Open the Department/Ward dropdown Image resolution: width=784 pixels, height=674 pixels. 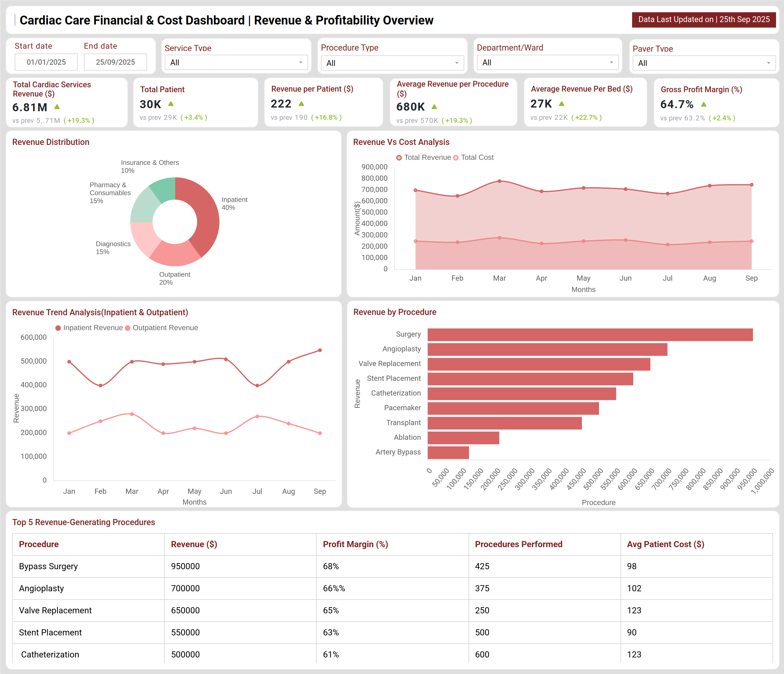pos(548,62)
